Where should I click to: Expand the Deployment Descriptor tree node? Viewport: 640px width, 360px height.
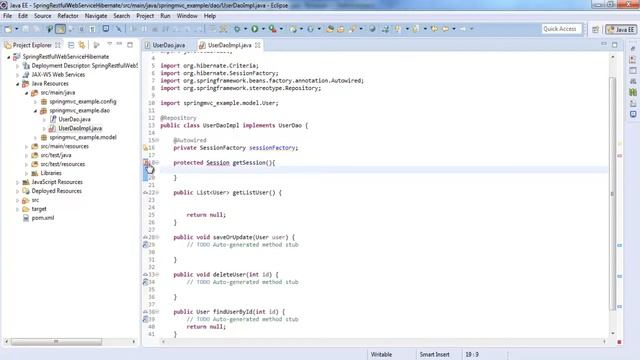(x=18, y=66)
